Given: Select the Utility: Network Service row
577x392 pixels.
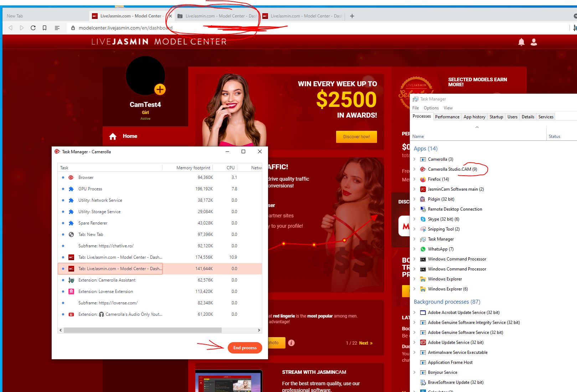Looking at the screenshot, I should 160,200.
